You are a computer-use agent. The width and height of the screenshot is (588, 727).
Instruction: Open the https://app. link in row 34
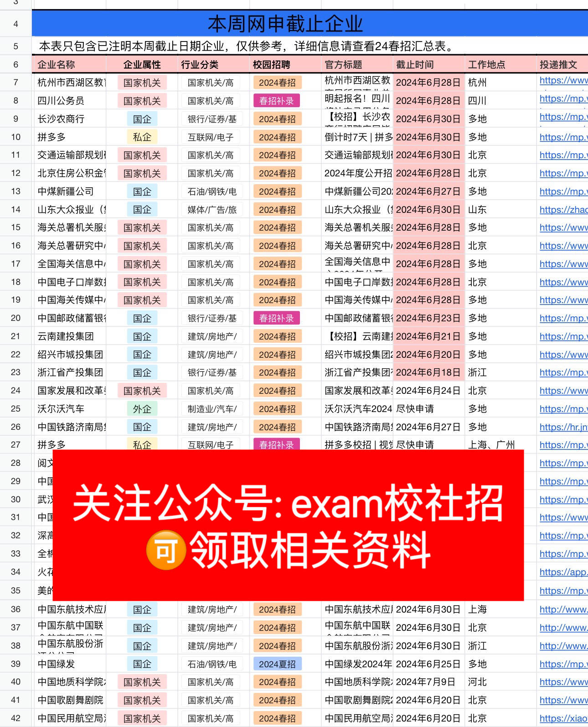pyautogui.click(x=563, y=572)
